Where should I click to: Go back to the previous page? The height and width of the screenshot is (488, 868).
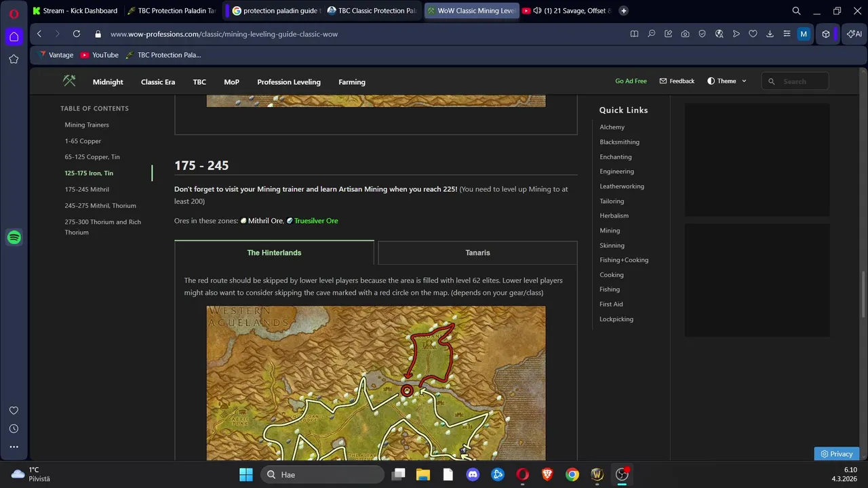39,34
